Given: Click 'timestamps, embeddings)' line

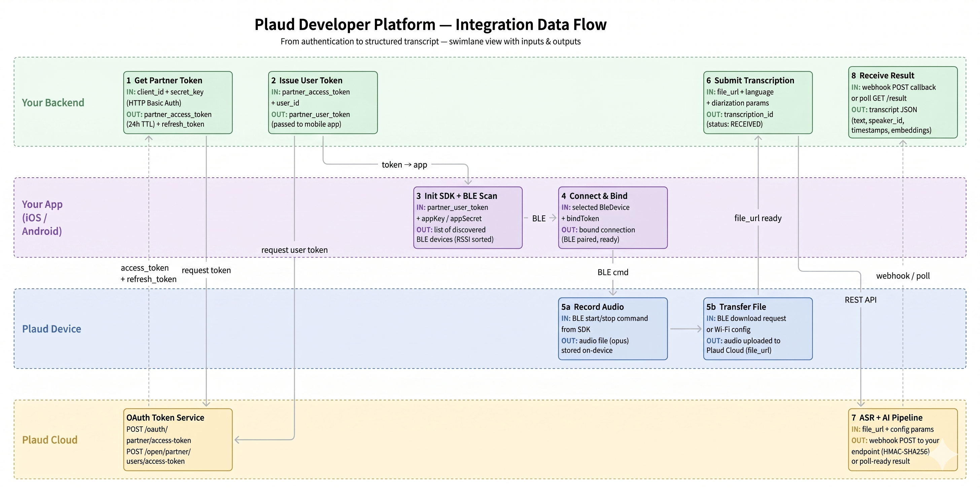Looking at the screenshot, I should [891, 130].
